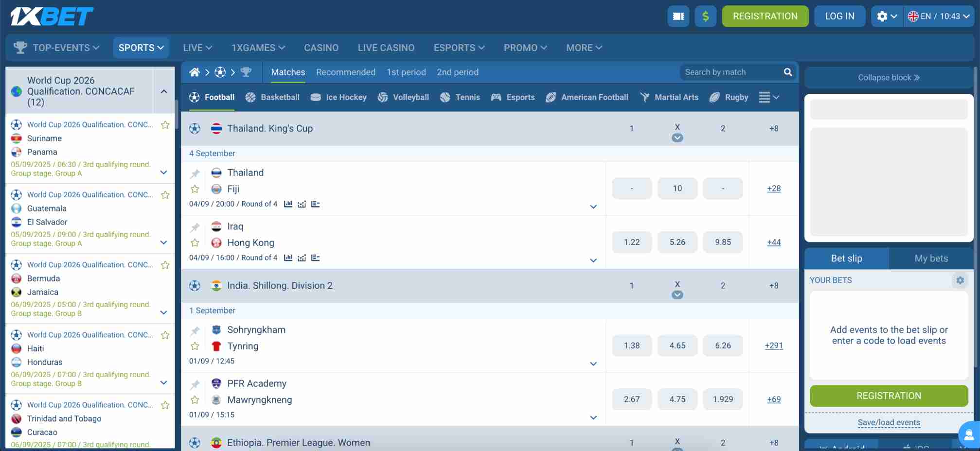
Task: Favorite the Haiti vs Honduras match
Action: [165, 335]
